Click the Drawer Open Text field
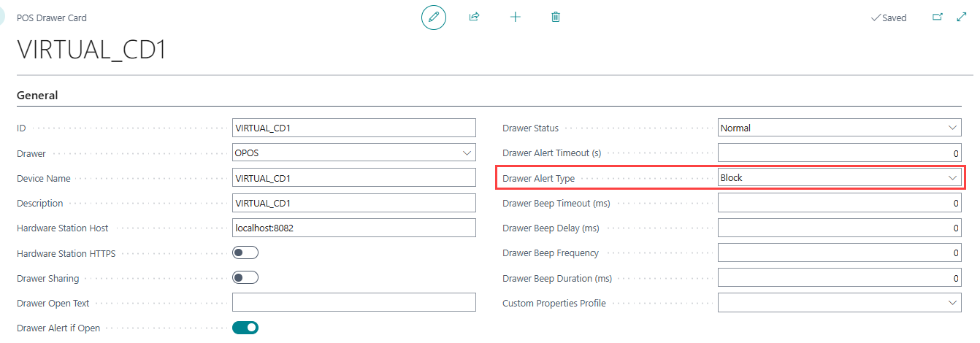The image size is (980, 343). coord(353,302)
